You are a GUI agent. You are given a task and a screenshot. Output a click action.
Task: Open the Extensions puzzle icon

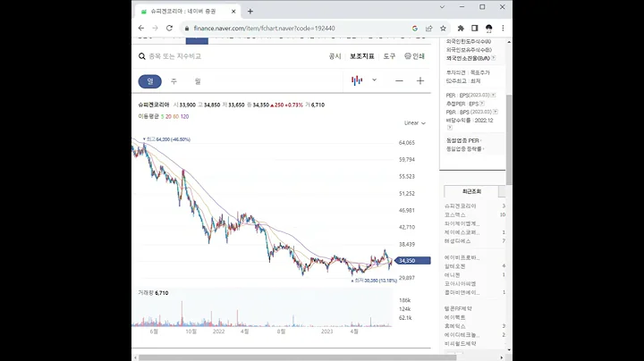click(x=461, y=29)
